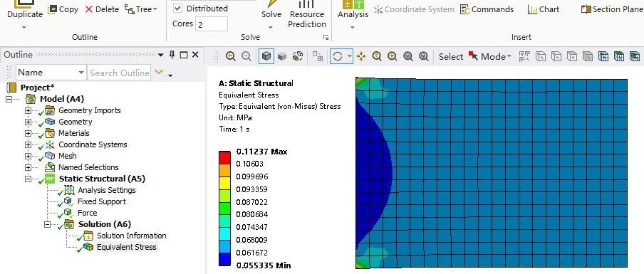Select Solution (A6) in the tree

coord(105,224)
